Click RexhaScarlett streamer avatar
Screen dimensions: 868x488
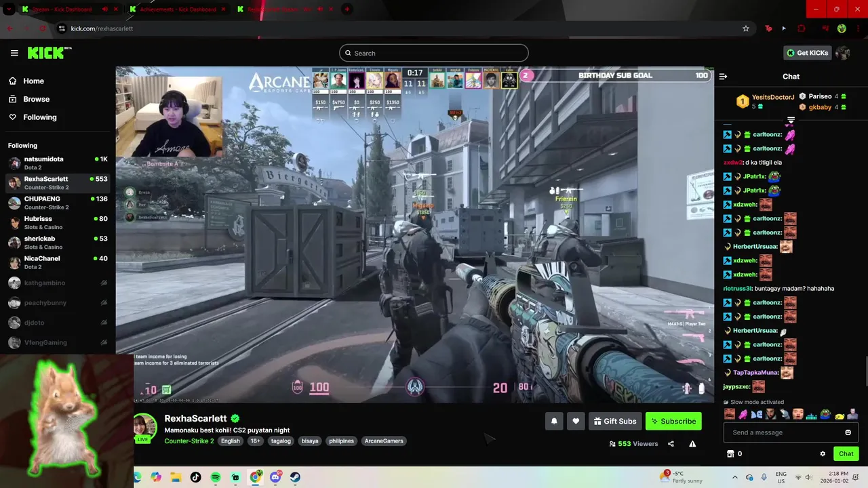pos(144,427)
